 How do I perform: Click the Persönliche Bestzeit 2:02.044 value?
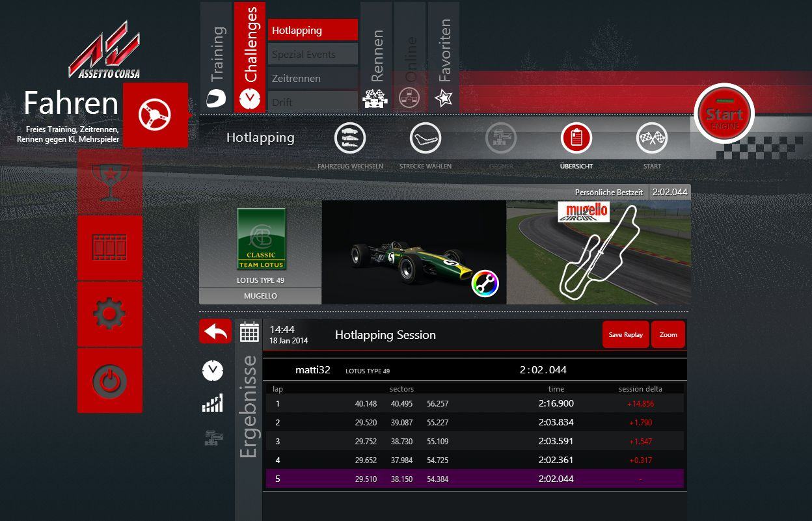pos(670,192)
